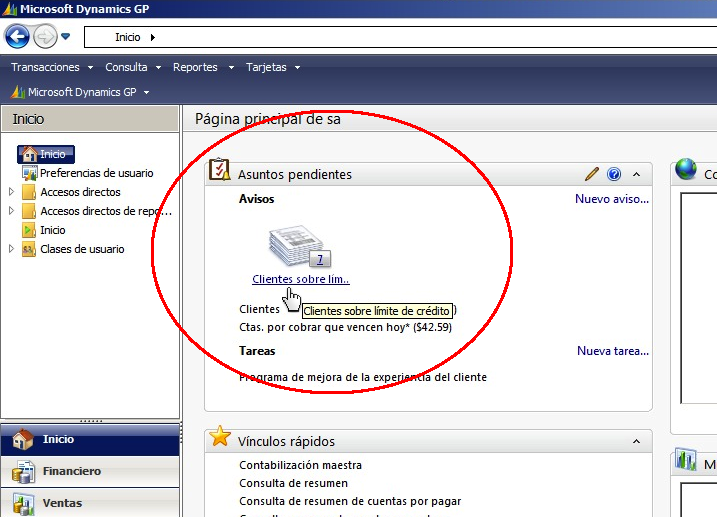The width and height of the screenshot is (717, 517).
Task: Open Clientes sobre lím.. link
Action: (301, 279)
